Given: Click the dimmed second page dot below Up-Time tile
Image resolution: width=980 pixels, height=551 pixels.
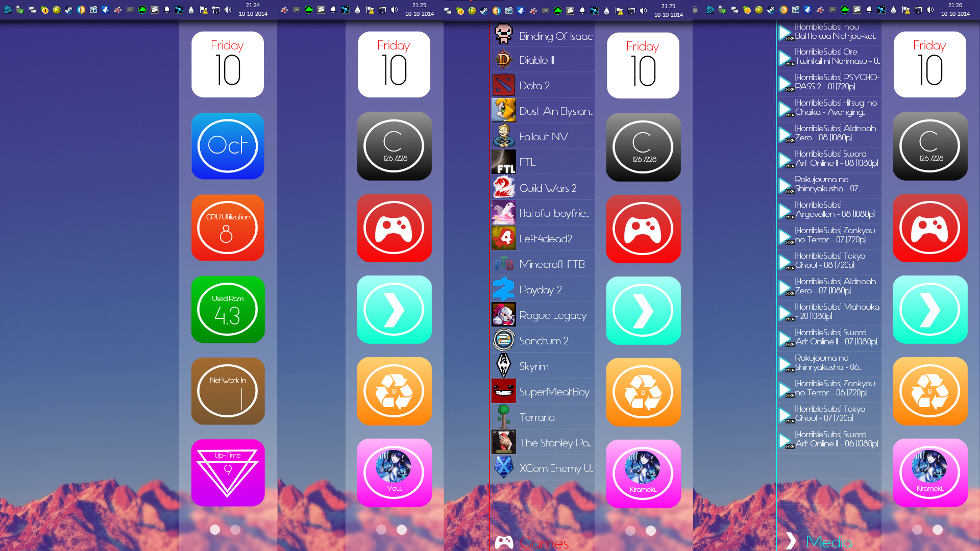Looking at the screenshot, I should coord(235,530).
